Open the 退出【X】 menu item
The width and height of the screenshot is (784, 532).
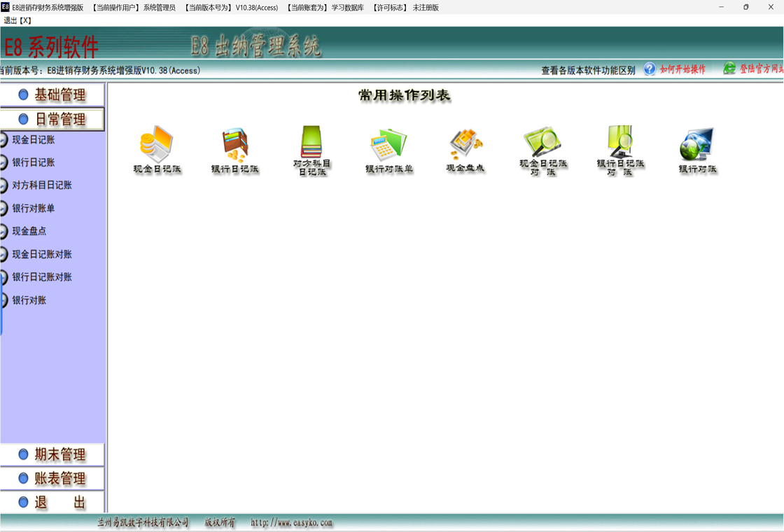coord(17,20)
